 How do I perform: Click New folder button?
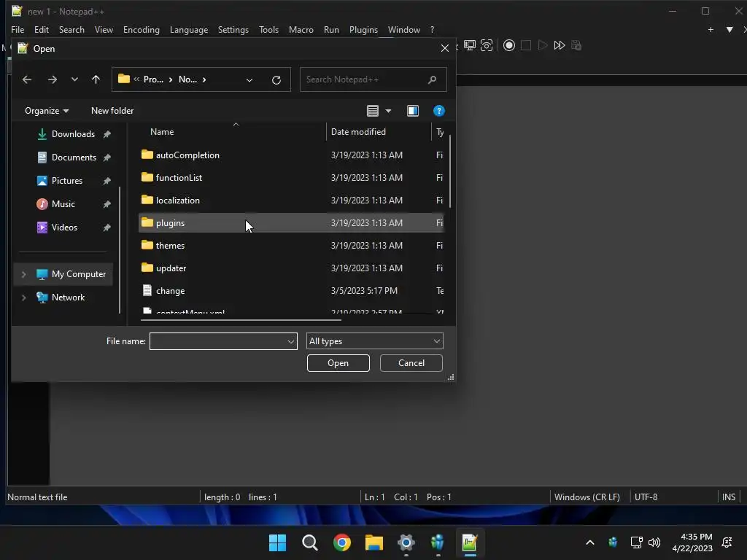point(112,111)
